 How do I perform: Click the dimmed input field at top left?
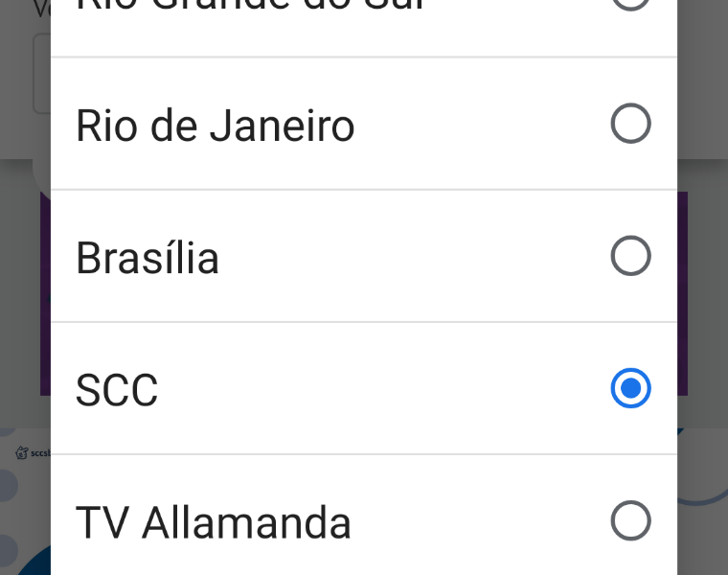pyautogui.click(x=40, y=75)
